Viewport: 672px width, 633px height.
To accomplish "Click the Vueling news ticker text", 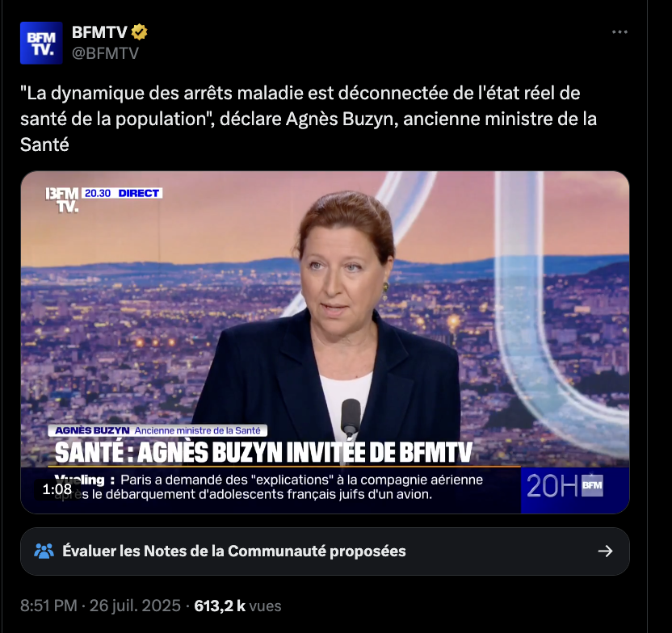I will click(x=269, y=487).
